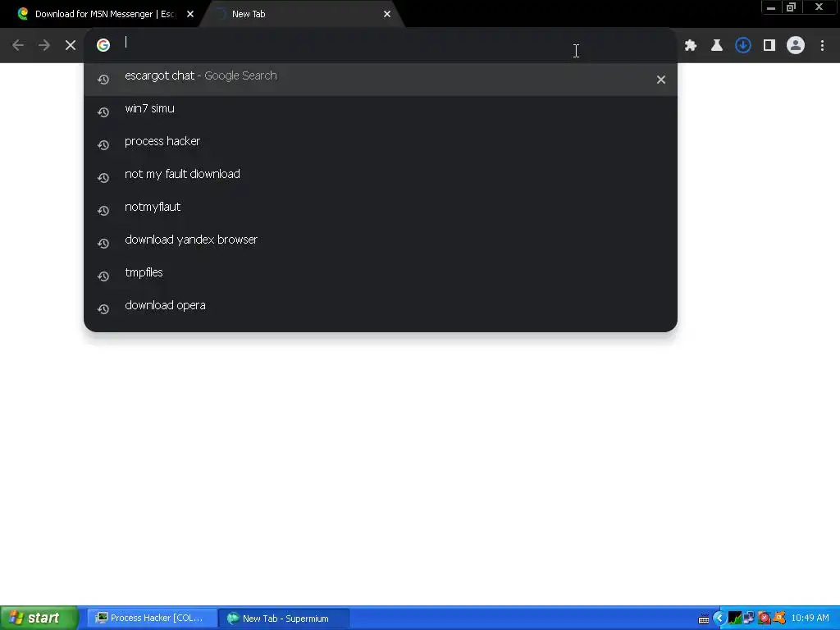Click history icon beside tmpfiles
The image size is (840, 630).
point(103,276)
